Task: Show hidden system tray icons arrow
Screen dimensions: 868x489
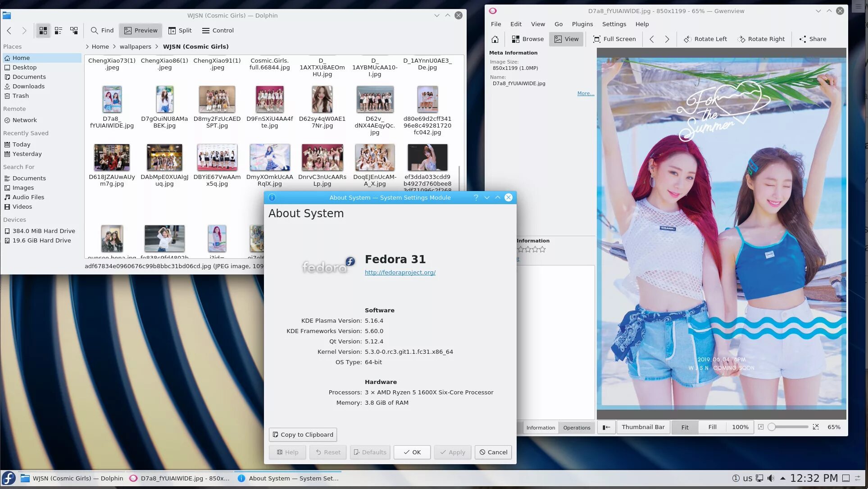Action: (x=783, y=478)
